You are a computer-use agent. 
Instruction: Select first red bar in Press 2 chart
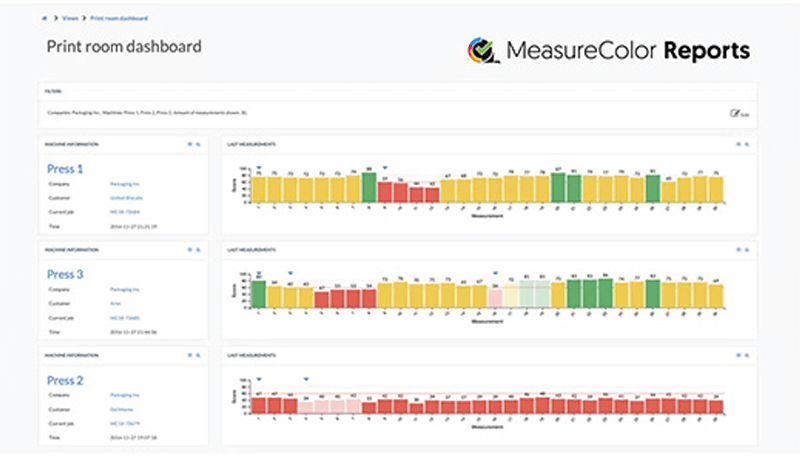click(259, 406)
